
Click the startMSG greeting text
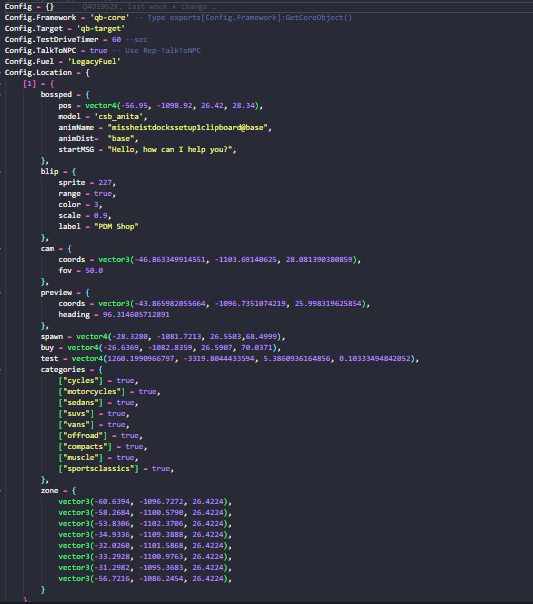[x=172, y=149]
